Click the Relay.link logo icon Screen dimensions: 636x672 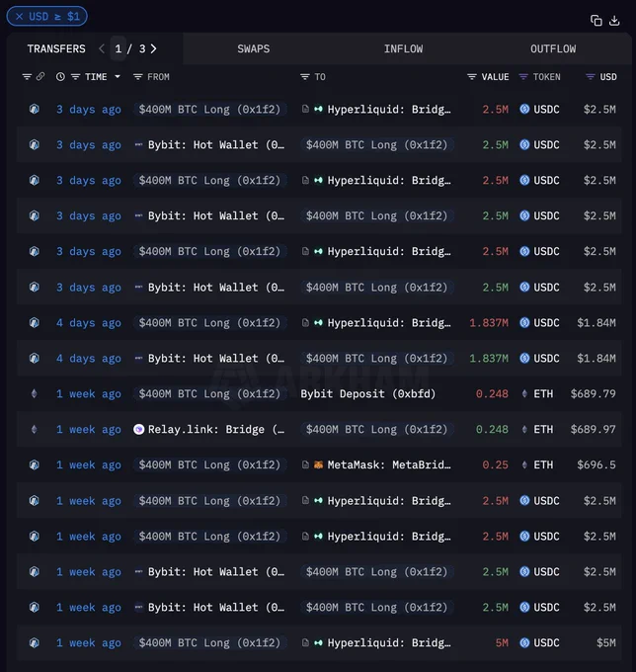(139, 429)
